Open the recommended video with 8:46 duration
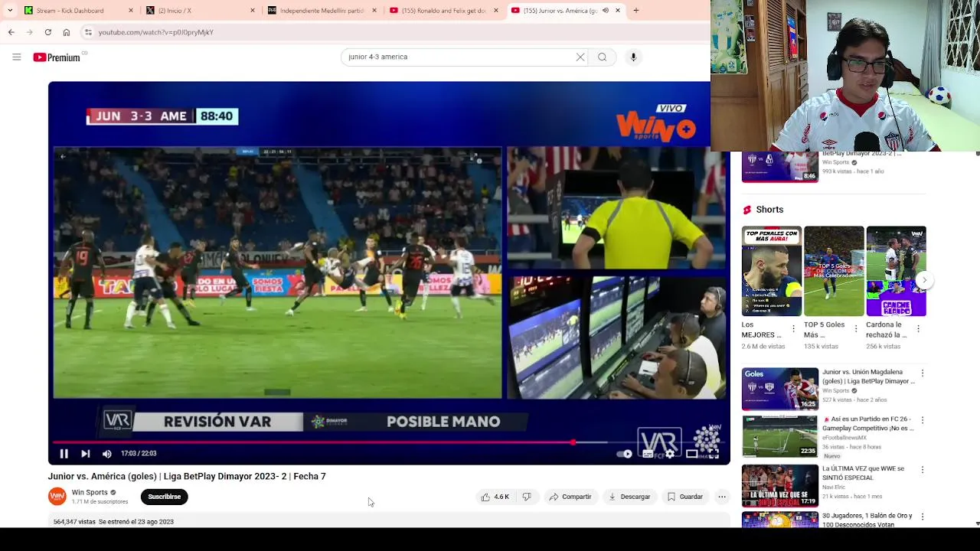 [780, 167]
